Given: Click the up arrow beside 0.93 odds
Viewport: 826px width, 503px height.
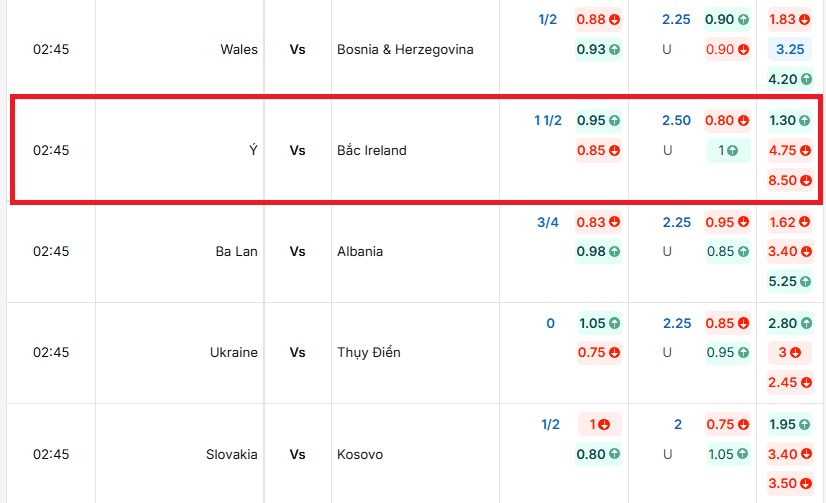Looking at the screenshot, I should (614, 49).
